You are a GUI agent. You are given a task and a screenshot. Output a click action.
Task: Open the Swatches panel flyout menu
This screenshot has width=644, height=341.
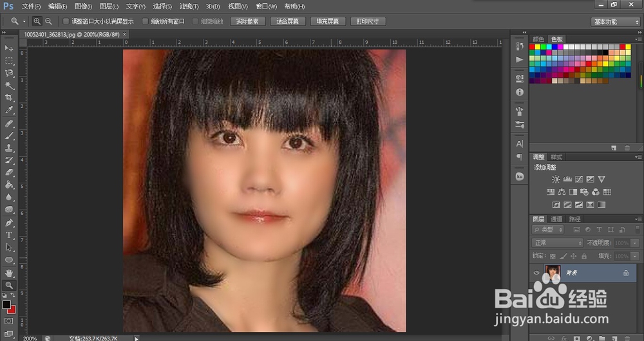(638, 39)
